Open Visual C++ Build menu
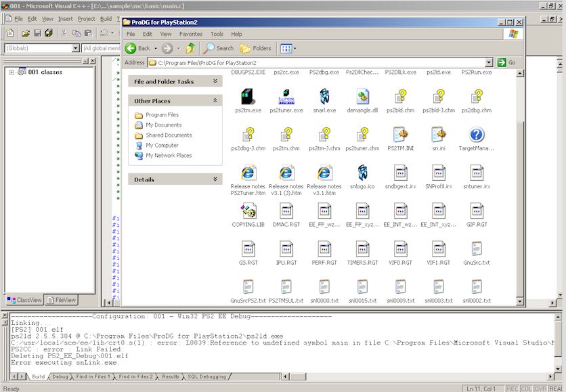This screenshot has width=566, height=392. pyautogui.click(x=106, y=19)
